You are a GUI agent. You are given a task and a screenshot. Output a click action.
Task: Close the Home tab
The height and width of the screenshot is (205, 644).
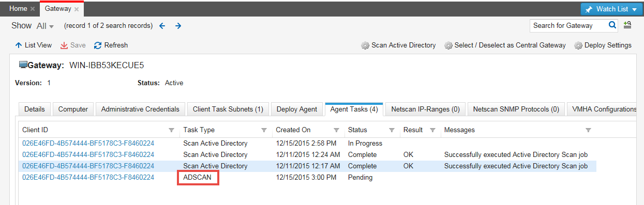33,9
